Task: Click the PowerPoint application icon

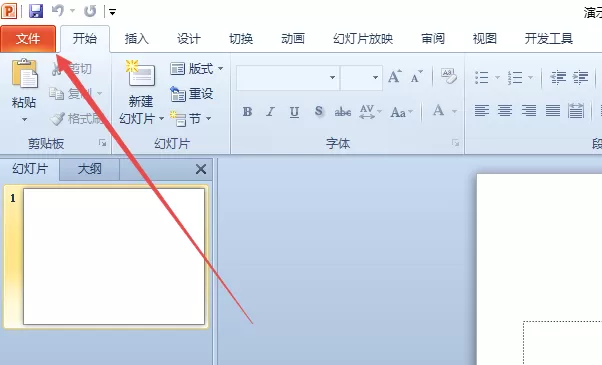Action: pos(9,11)
